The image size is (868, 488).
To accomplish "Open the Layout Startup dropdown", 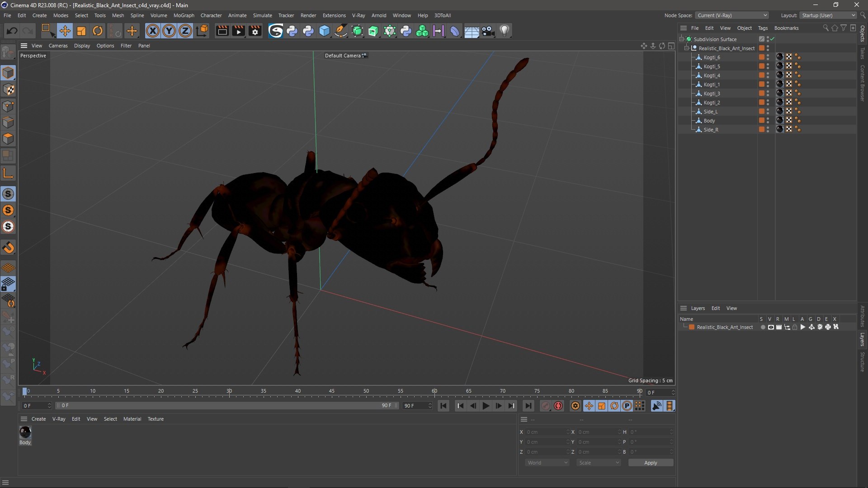I will [829, 15].
